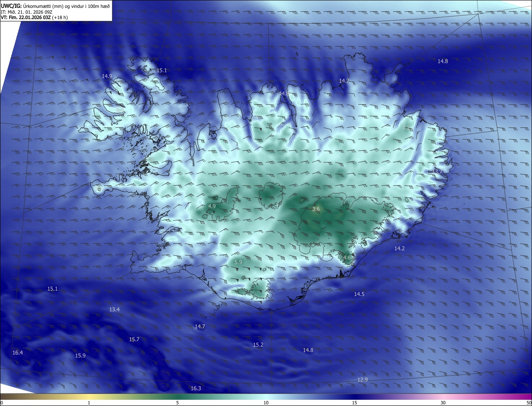Viewport: 532px width, 406px height.
Task: Click the 16.3 value above the color scale
Action: pos(196,388)
